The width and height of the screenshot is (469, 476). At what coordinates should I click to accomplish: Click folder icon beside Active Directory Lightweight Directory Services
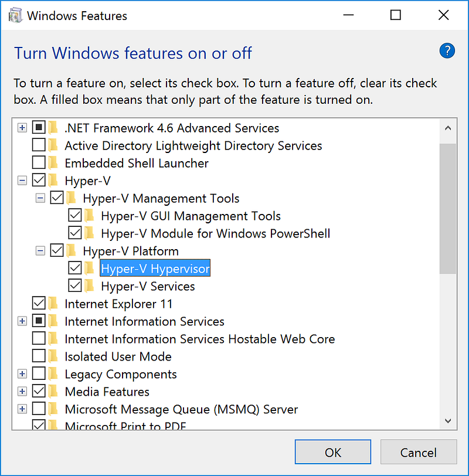click(x=53, y=145)
